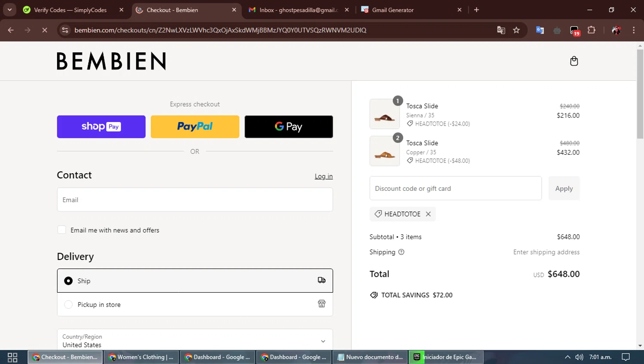Viewport: 644px width, 364px height.
Task: Open the tab search dropdown arrow
Action: (9, 10)
